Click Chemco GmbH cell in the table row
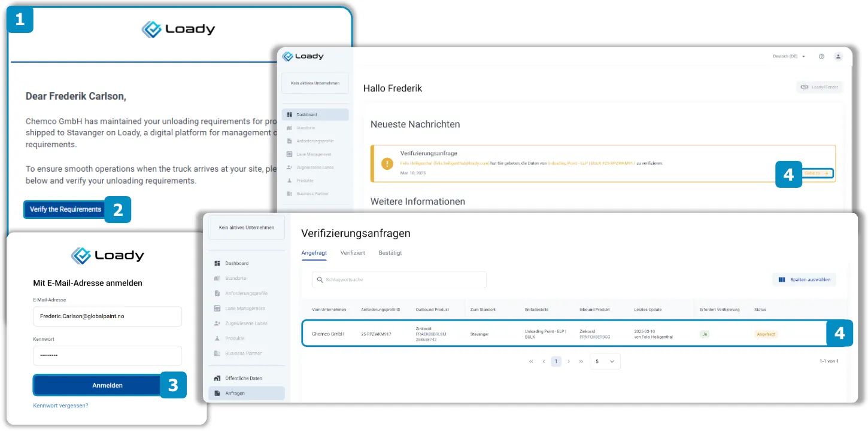 (x=329, y=334)
